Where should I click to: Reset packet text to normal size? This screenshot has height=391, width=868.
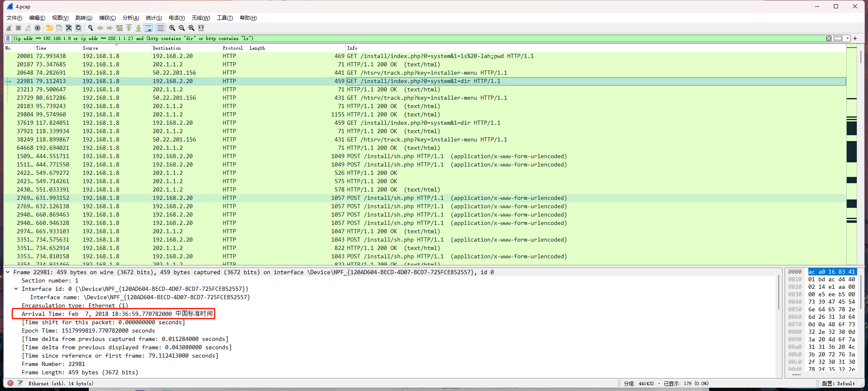click(191, 28)
